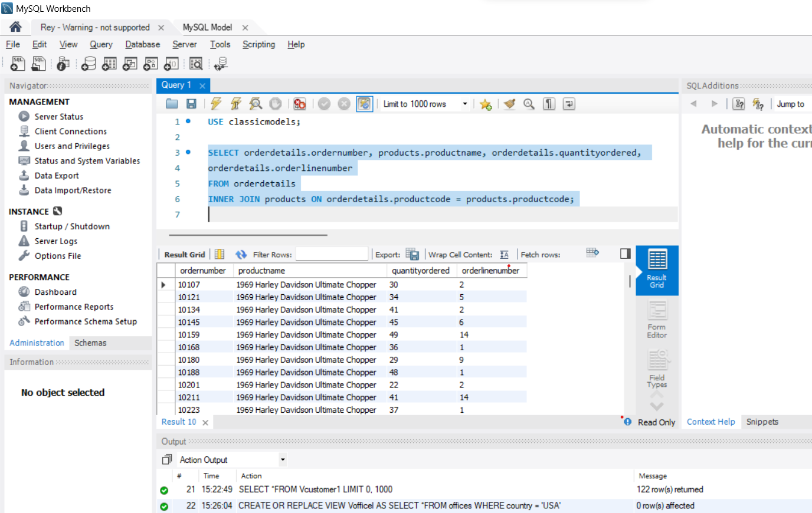Go forward in context help history
Image resolution: width=812 pixels, height=513 pixels.
(715, 104)
